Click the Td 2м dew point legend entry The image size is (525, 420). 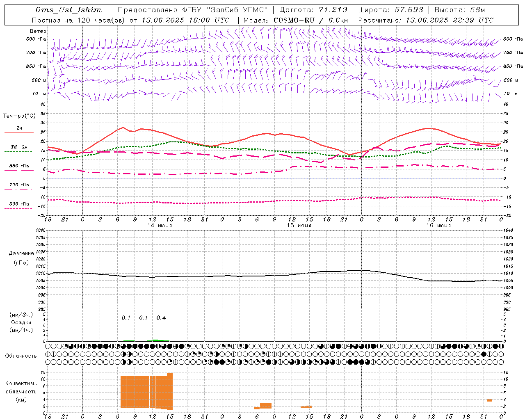(19, 147)
